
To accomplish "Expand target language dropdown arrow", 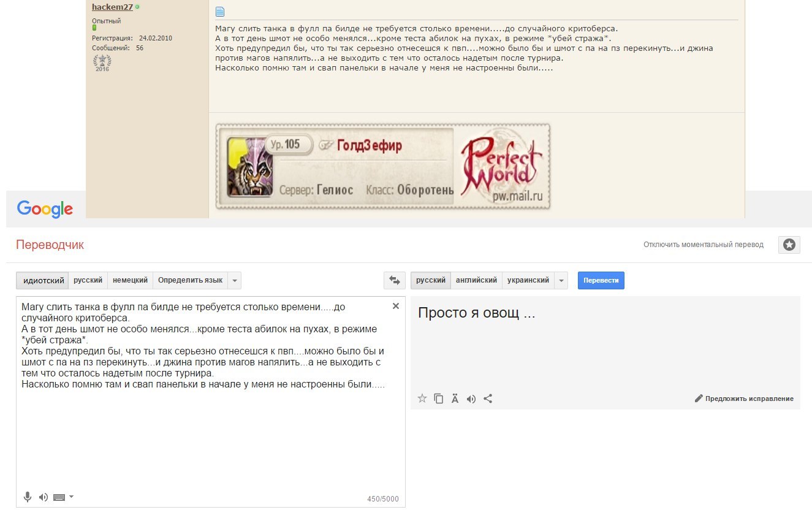I will tap(561, 280).
